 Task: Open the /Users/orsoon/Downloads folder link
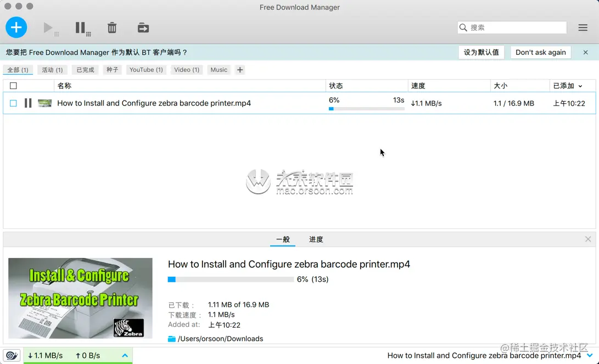coord(220,339)
